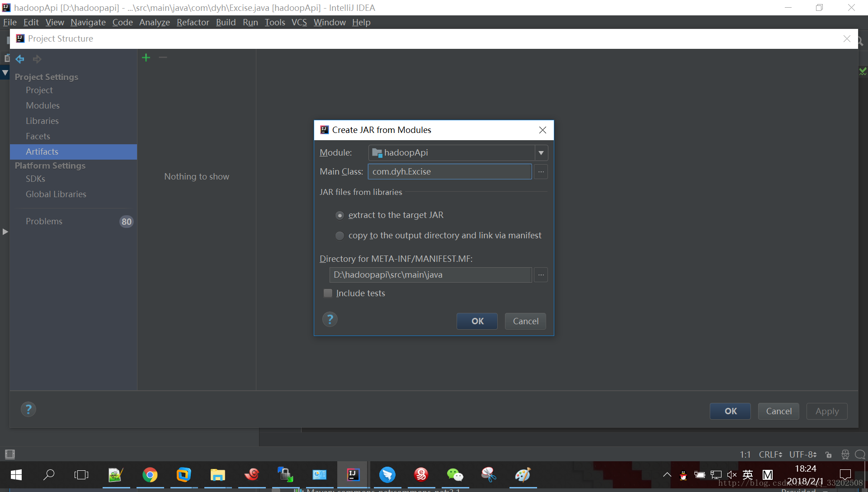Open the CRLF line separator selector
This screenshot has height=492, width=868.
point(770,454)
